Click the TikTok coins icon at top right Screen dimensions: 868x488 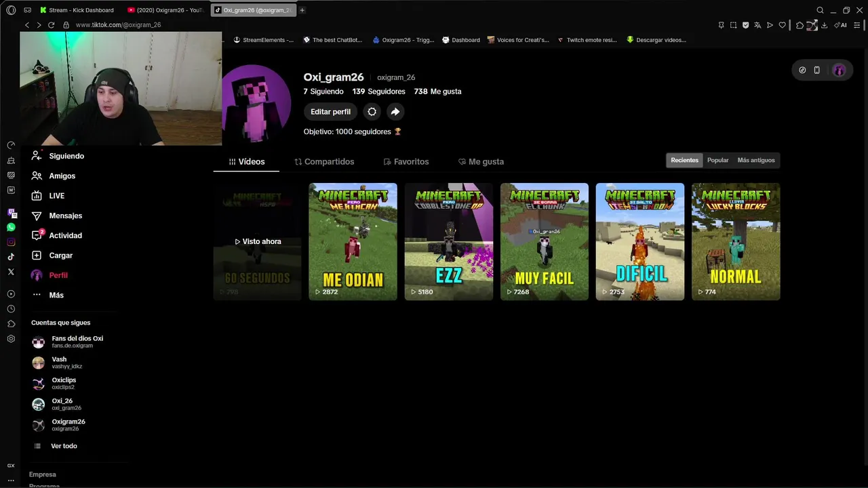pos(802,70)
